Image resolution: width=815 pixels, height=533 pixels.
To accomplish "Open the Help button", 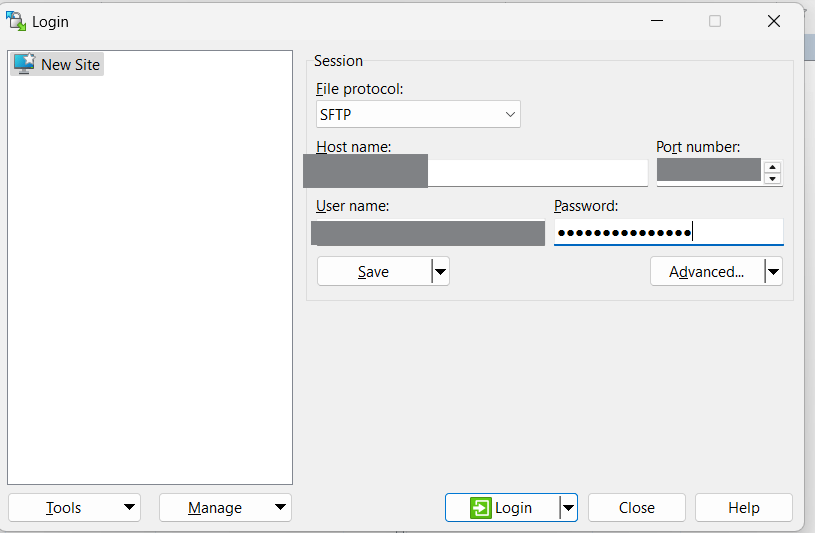I will (743, 508).
